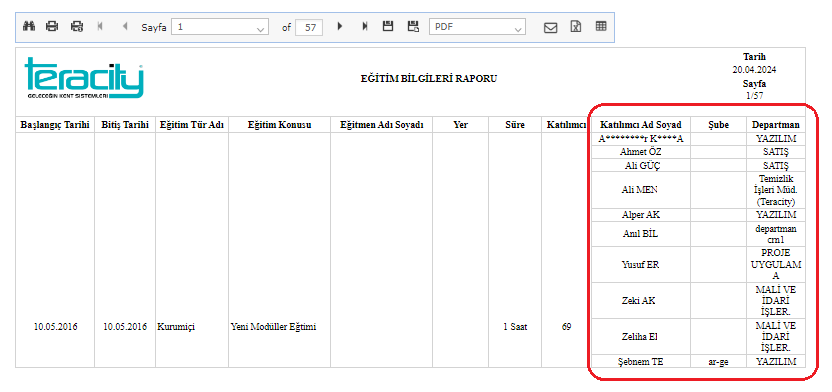Image resolution: width=832 pixels, height=392 pixels.
Task: Click the ar-ge branch cell
Action: click(718, 362)
